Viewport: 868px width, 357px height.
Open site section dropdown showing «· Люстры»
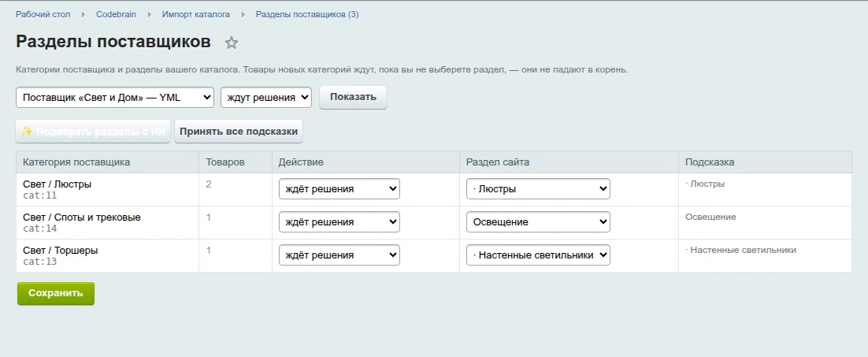[538, 188]
